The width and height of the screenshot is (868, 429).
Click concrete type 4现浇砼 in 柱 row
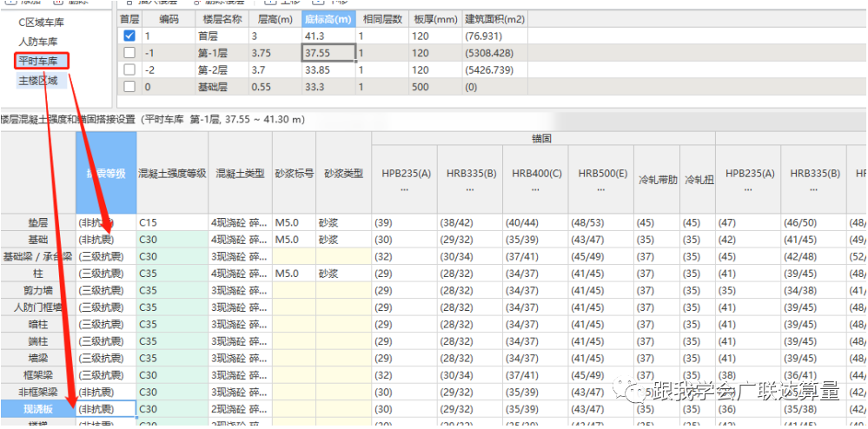pyautogui.click(x=241, y=274)
